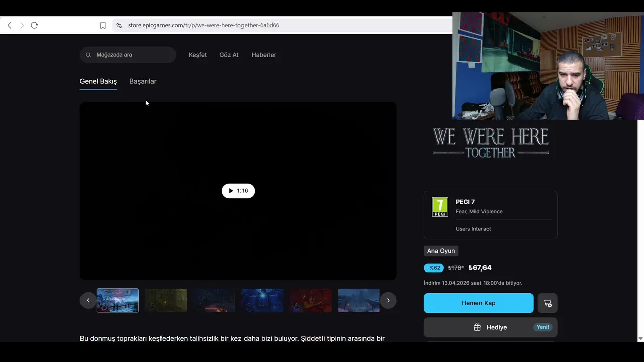Click the Ana Oyun label tag
The width and height of the screenshot is (644, 362).
pyautogui.click(x=441, y=251)
